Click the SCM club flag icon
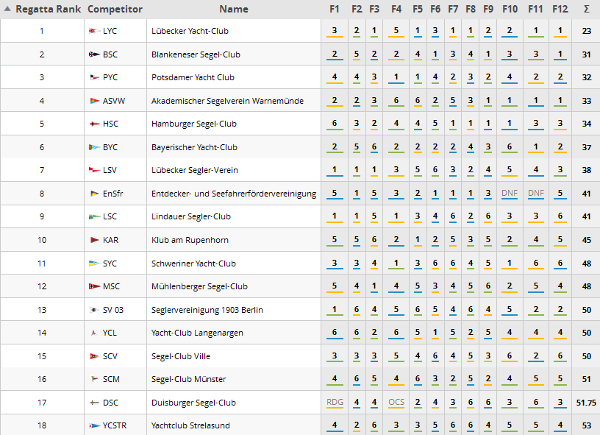The image size is (600, 435). coord(94,379)
